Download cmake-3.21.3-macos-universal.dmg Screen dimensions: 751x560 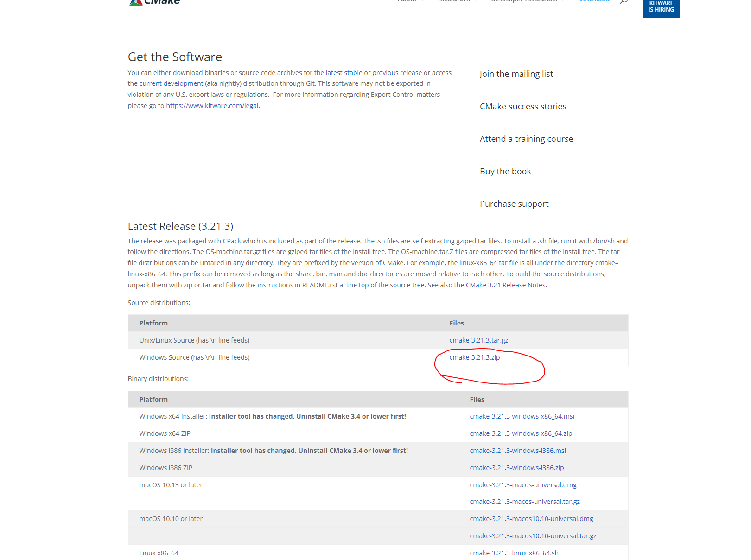click(x=523, y=485)
